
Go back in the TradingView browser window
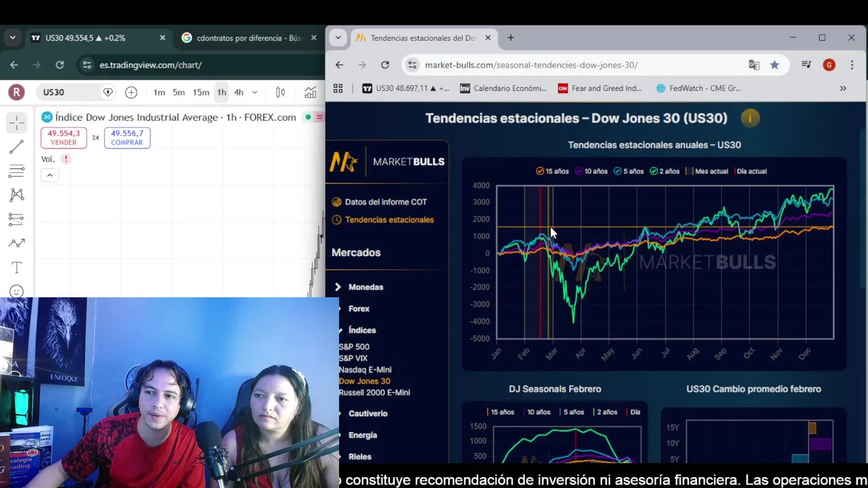click(14, 65)
